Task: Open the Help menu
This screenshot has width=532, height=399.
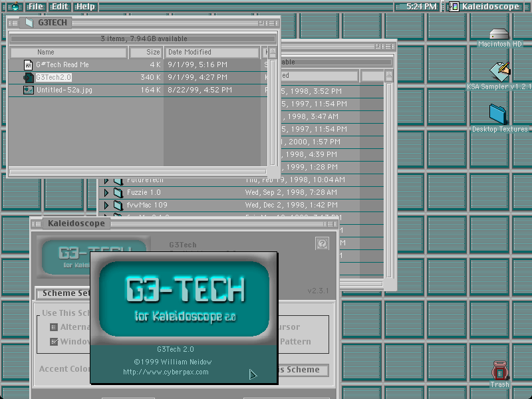Action: click(x=85, y=7)
